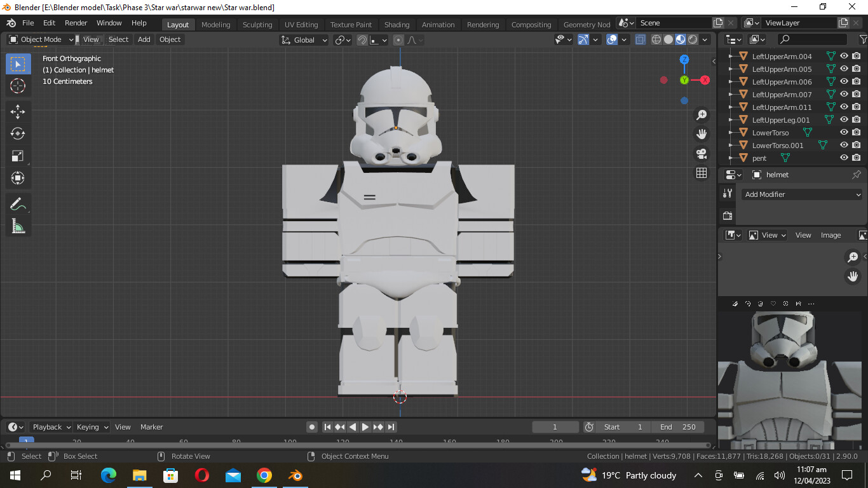Image resolution: width=868 pixels, height=488 pixels.
Task: Choose the Annotate pencil tool
Action: click(18, 204)
